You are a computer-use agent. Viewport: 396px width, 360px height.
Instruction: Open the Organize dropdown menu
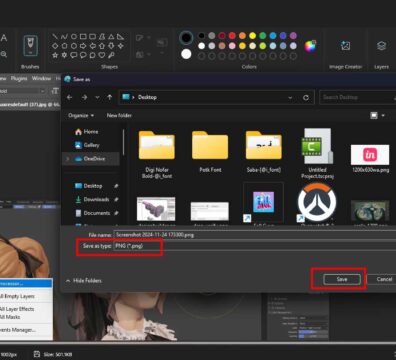pos(81,115)
